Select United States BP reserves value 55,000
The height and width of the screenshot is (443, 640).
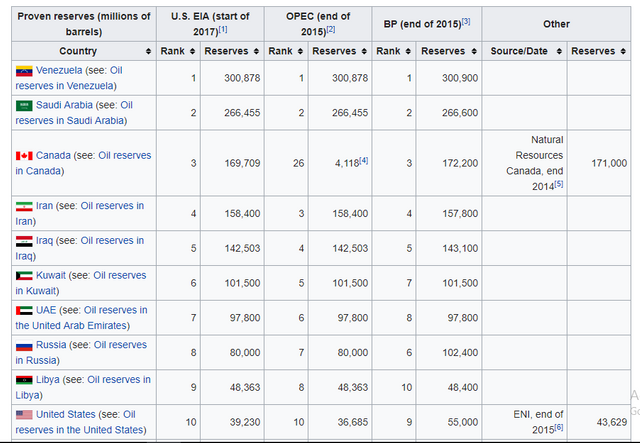point(463,422)
